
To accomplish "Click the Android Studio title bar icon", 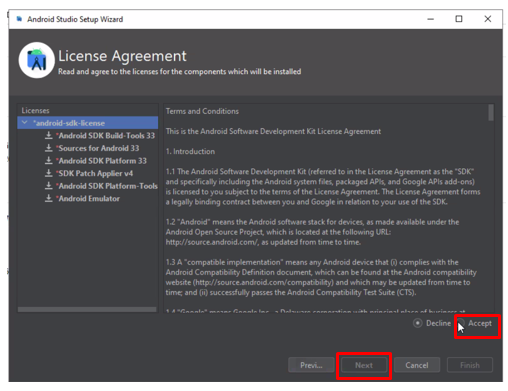I will pyautogui.click(x=19, y=19).
